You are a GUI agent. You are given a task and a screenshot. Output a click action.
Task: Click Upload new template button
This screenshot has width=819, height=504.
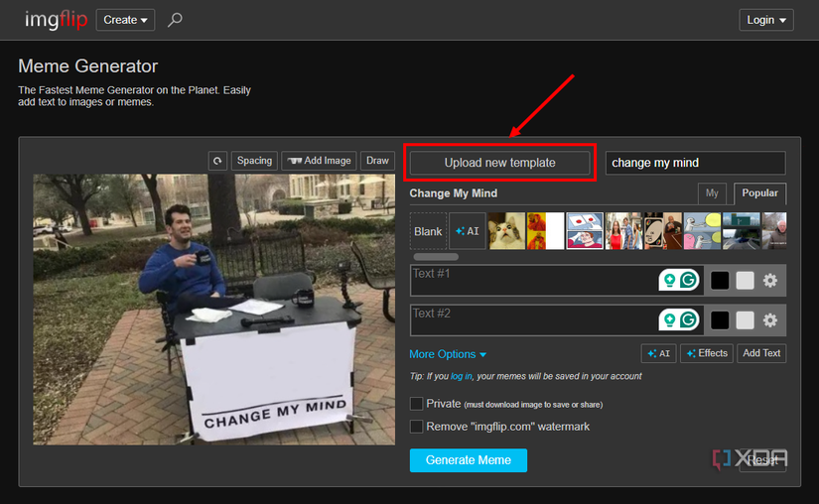coord(500,163)
